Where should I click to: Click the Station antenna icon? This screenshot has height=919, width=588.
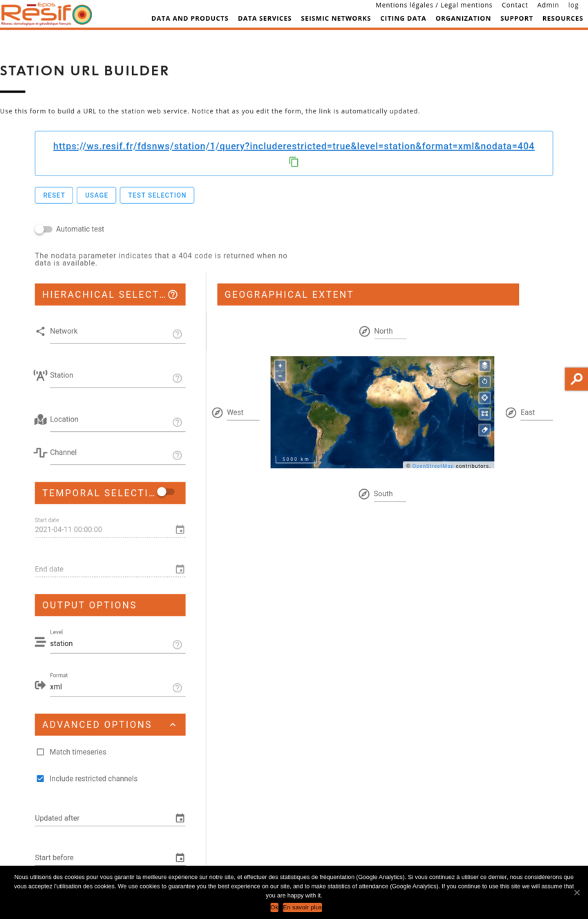[x=40, y=375]
